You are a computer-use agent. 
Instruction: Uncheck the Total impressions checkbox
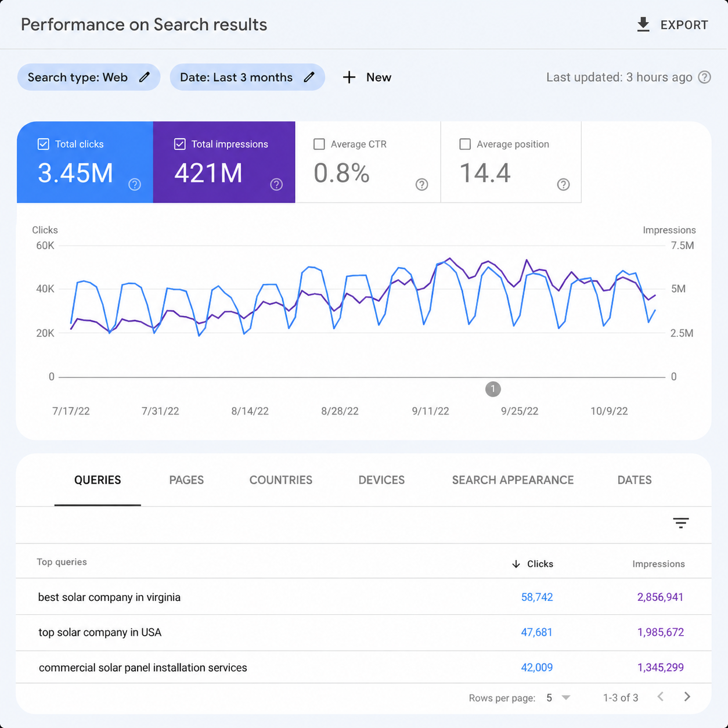pos(180,144)
